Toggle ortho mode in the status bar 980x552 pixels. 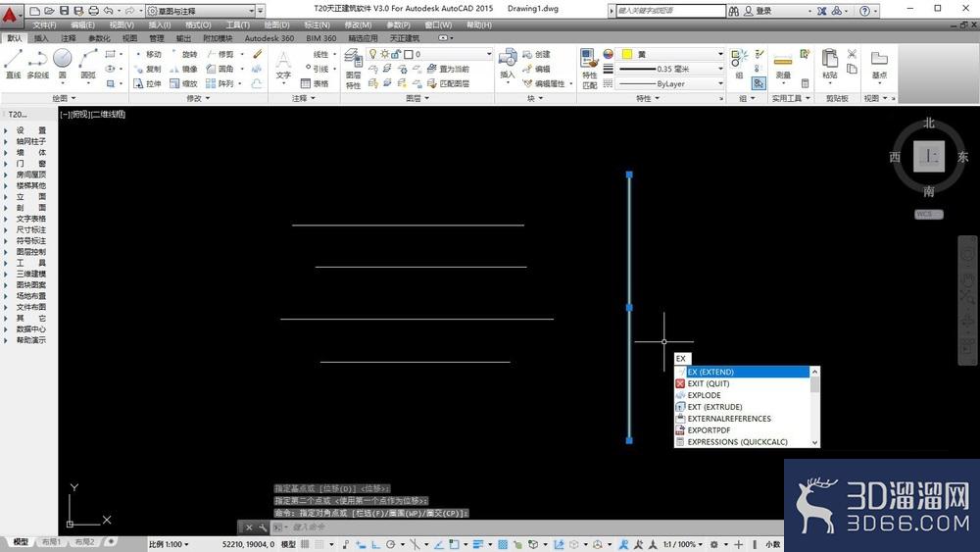pyautogui.click(x=376, y=544)
